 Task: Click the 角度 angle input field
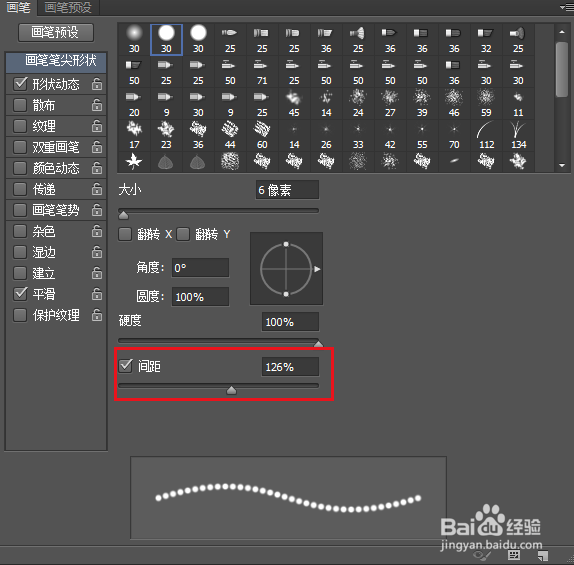200,268
